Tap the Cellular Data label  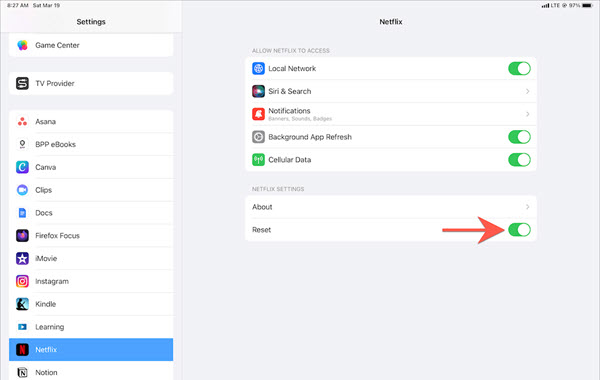click(x=290, y=160)
